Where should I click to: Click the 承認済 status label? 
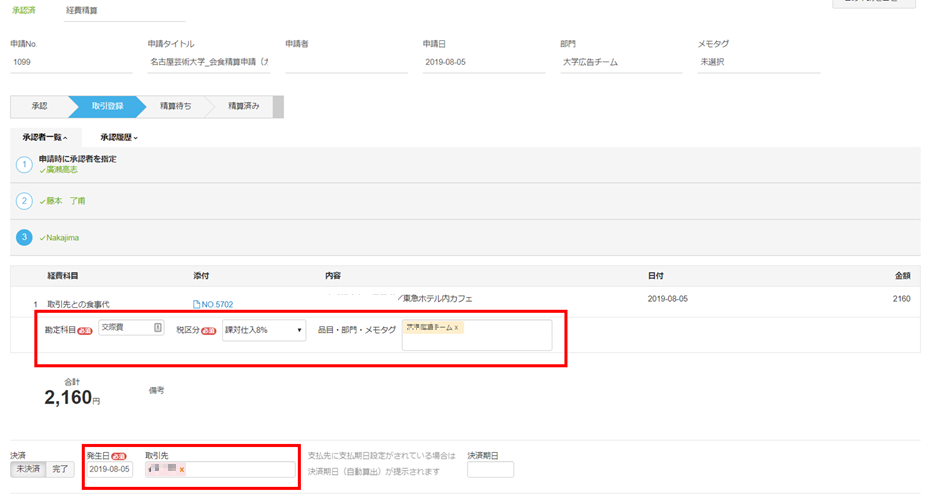pyautogui.click(x=24, y=10)
